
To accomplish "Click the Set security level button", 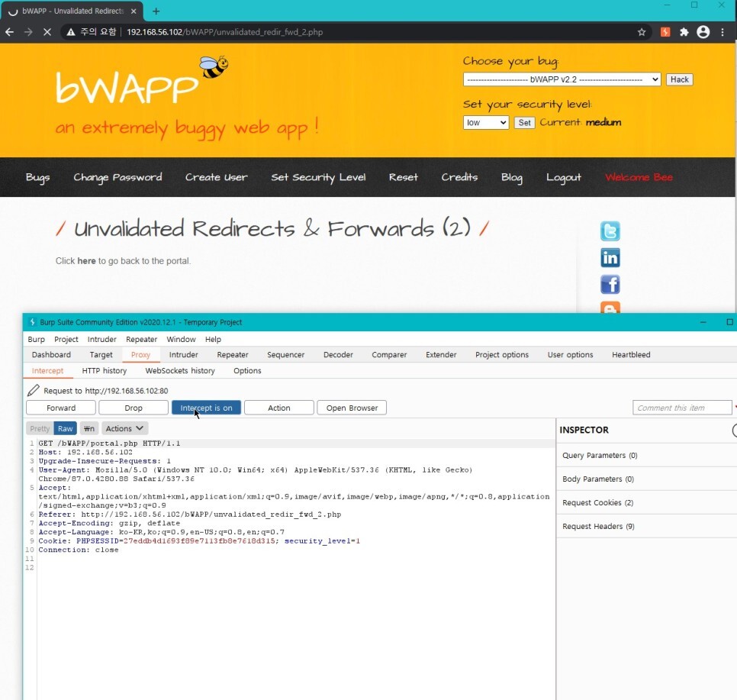I will 525,122.
